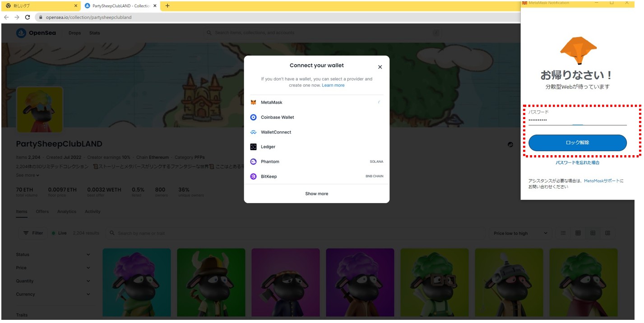
Task: Click the Phantom wallet icon
Action: (x=254, y=161)
